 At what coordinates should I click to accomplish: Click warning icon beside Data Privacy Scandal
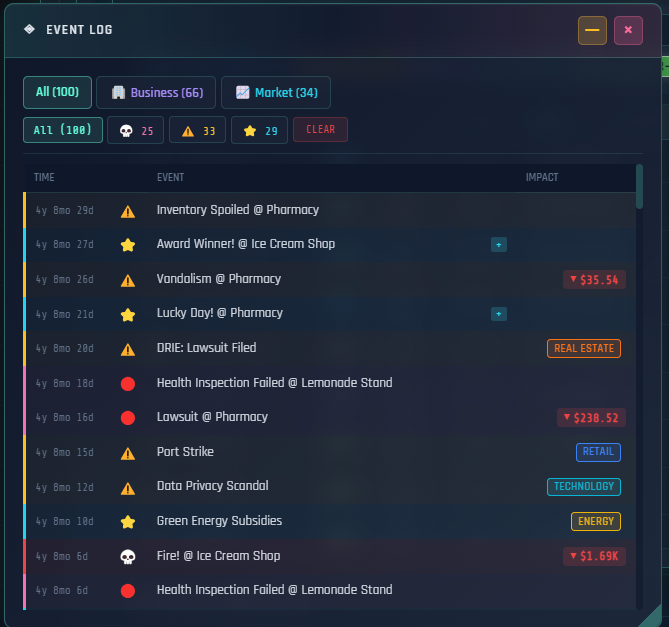click(x=128, y=488)
